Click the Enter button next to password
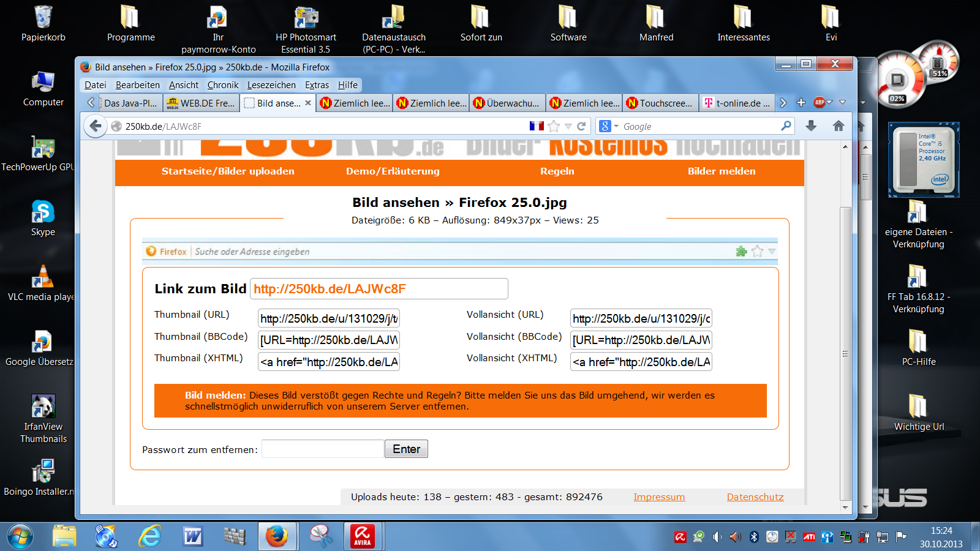980x551 pixels. tap(406, 449)
